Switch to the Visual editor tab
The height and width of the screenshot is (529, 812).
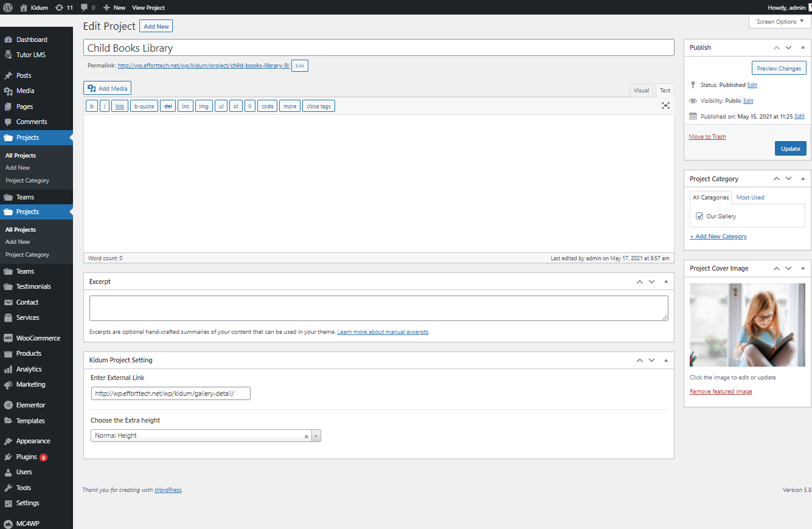tap(641, 91)
